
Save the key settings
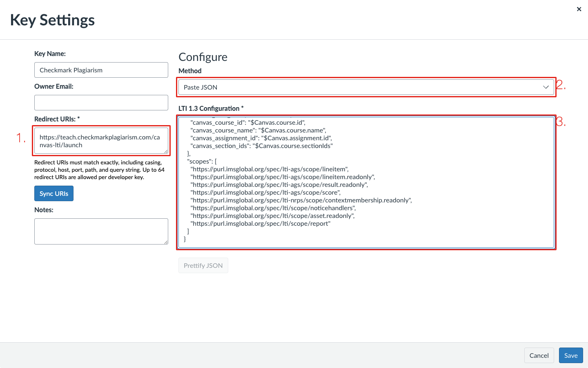(571, 355)
